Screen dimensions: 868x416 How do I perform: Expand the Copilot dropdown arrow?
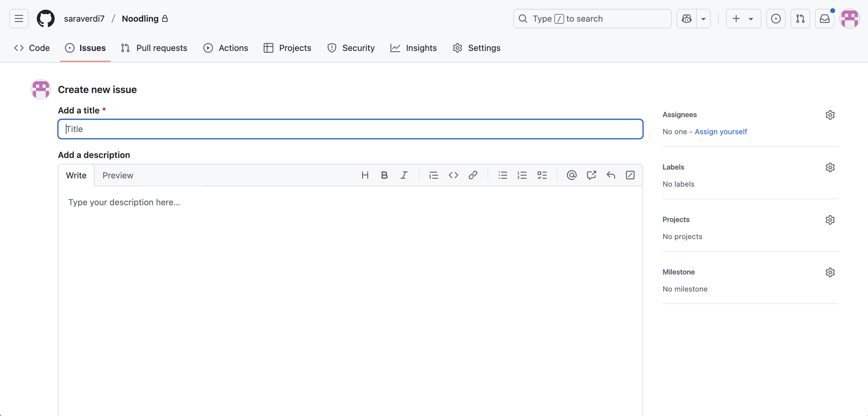click(703, 19)
